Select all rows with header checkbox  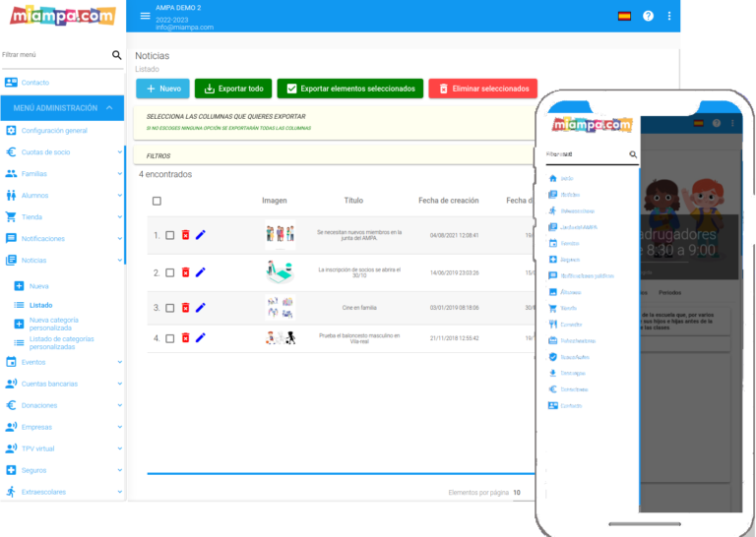[x=157, y=202]
